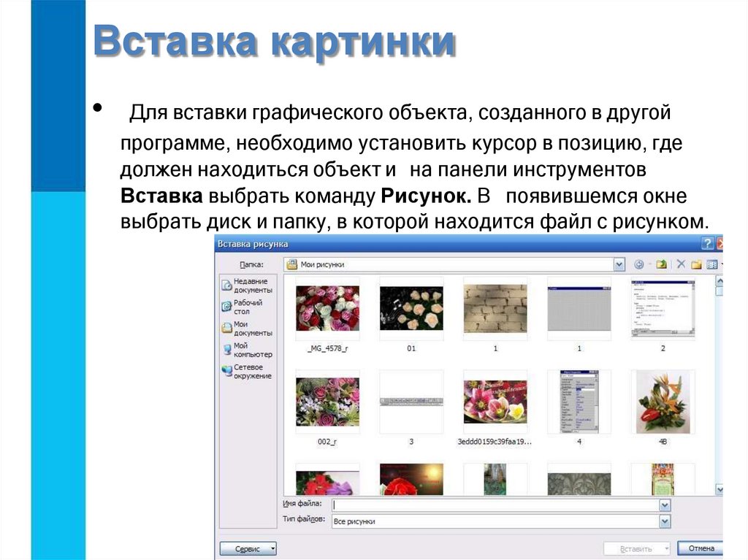Open Рабочий стол in the places bar

[x=243, y=307]
